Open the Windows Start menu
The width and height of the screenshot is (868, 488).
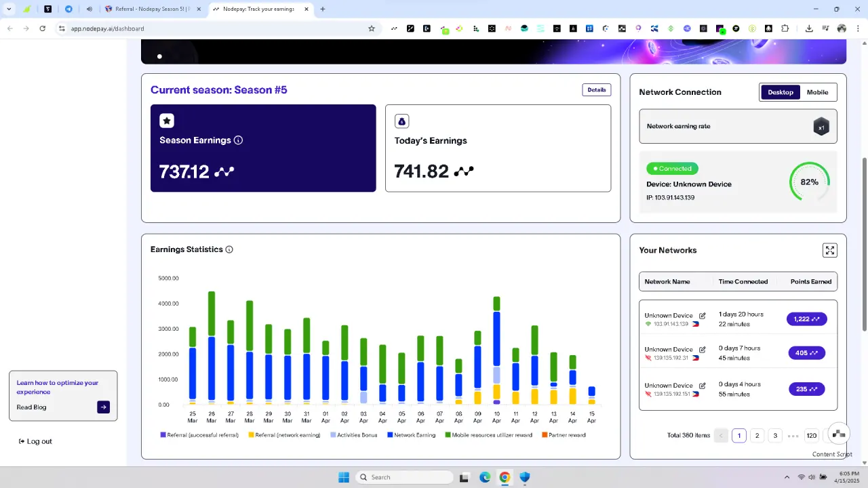[x=344, y=477]
